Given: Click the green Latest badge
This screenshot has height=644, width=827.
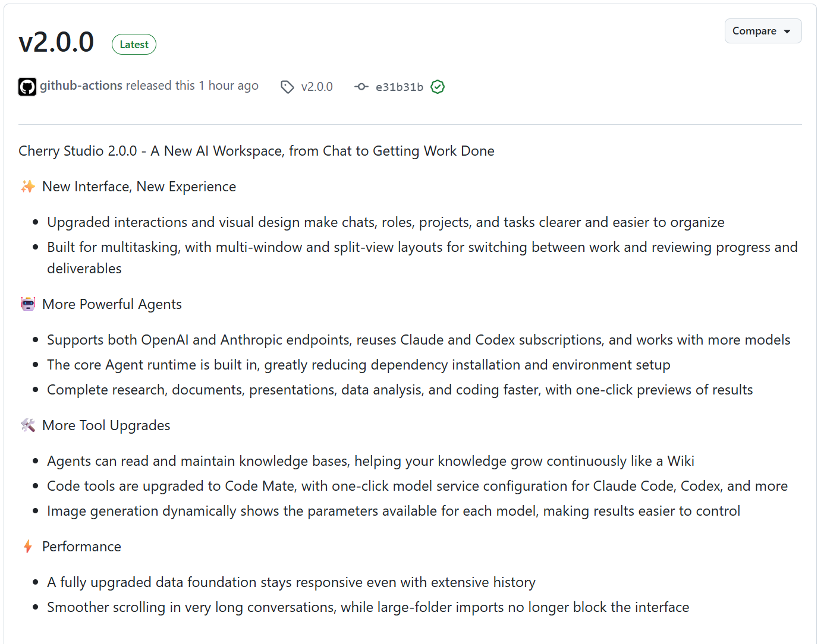Looking at the screenshot, I should pyautogui.click(x=134, y=45).
